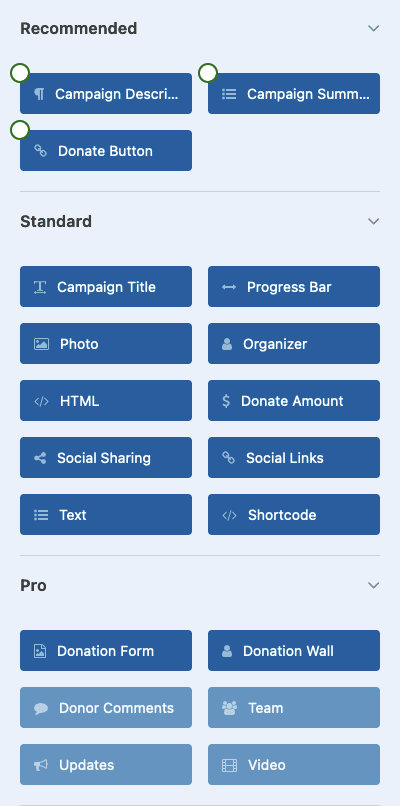
Task: Collapse the Standard section chevron
Action: pyautogui.click(x=374, y=222)
